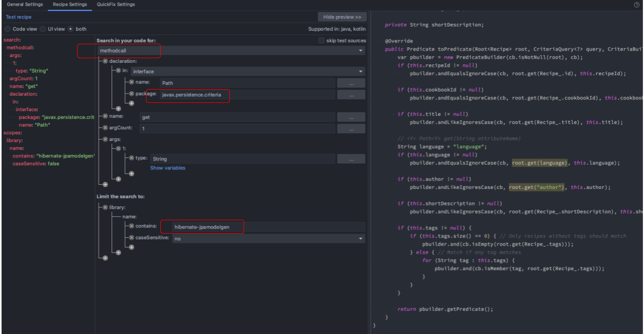
Task: Click 'Limit the search to:' heading
Action: click(x=121, y=197)
